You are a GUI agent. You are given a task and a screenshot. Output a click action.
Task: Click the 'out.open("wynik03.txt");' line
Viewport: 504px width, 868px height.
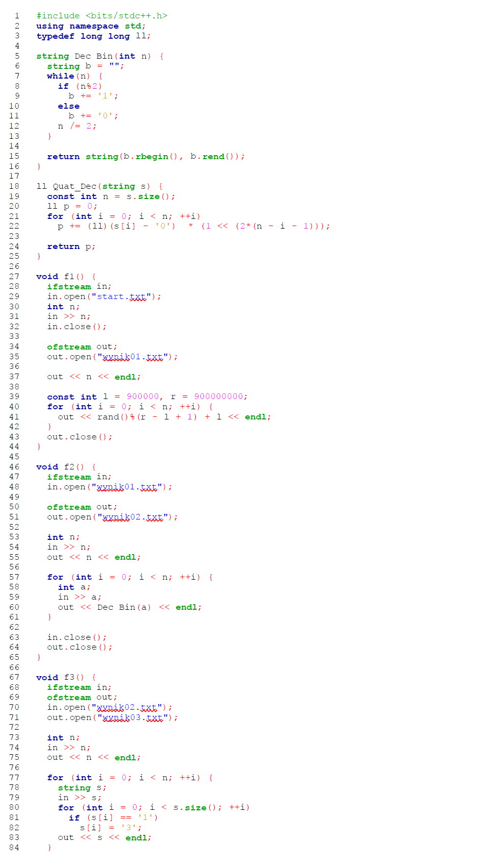point(113,717)
